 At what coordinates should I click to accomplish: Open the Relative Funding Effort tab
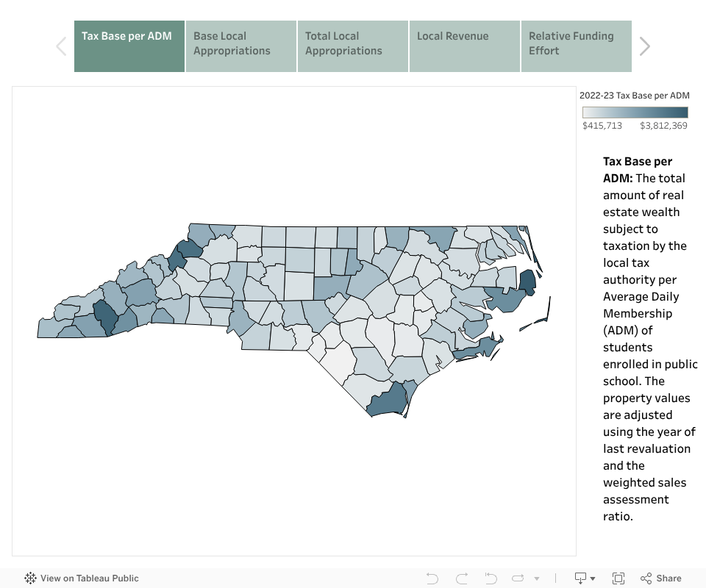577,46
